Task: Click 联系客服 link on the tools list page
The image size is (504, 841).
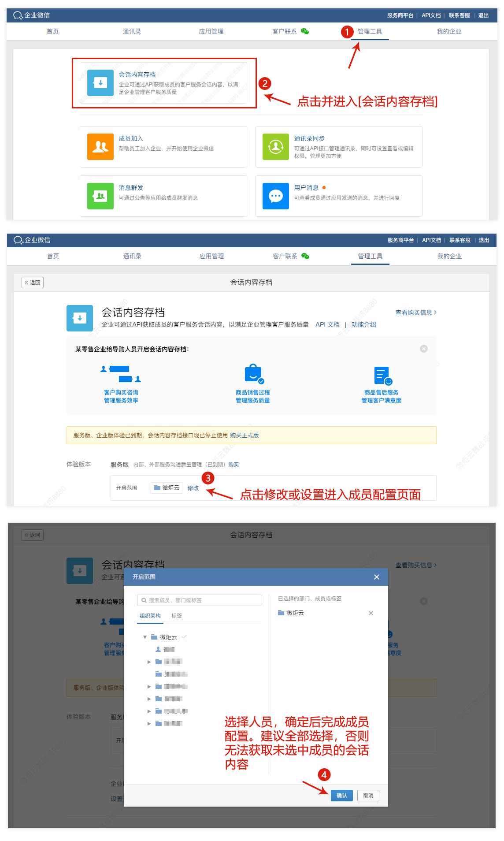Action: pyautogui.click(x=460, y=15)
